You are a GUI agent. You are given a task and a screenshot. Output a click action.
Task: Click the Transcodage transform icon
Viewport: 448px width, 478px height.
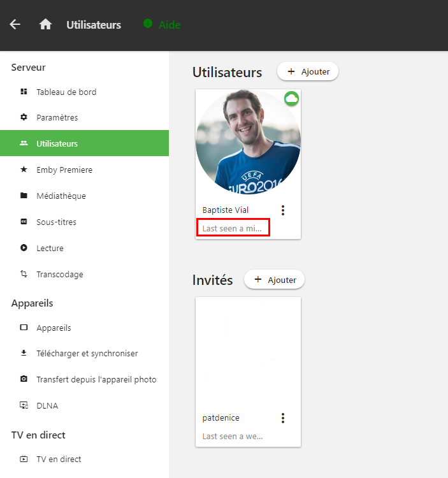point(24,274)
